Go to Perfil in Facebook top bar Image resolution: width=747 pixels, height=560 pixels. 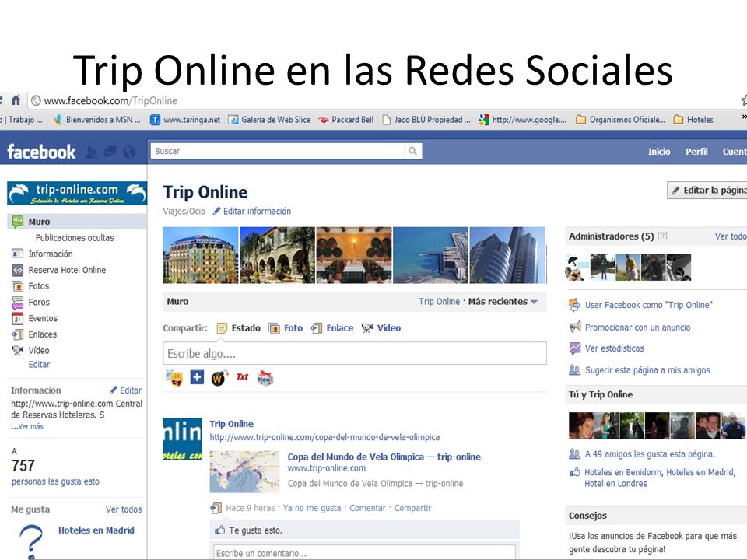point(696,152)
